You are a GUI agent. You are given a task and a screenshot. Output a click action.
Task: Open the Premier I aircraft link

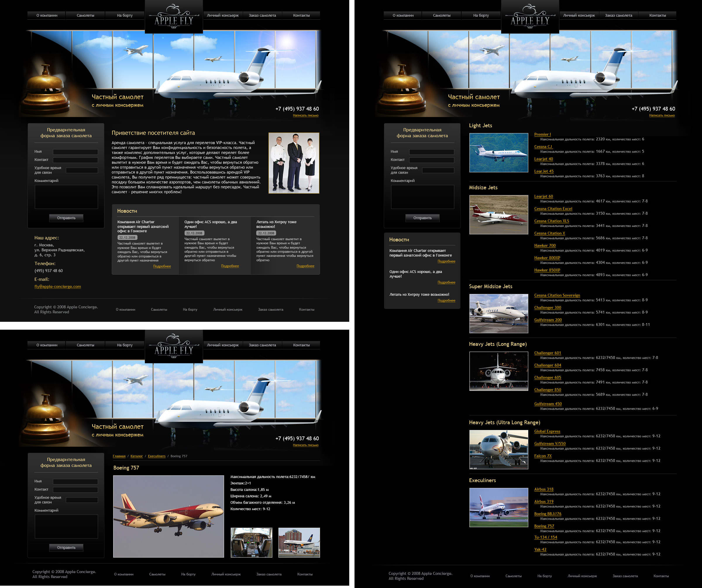542,134
